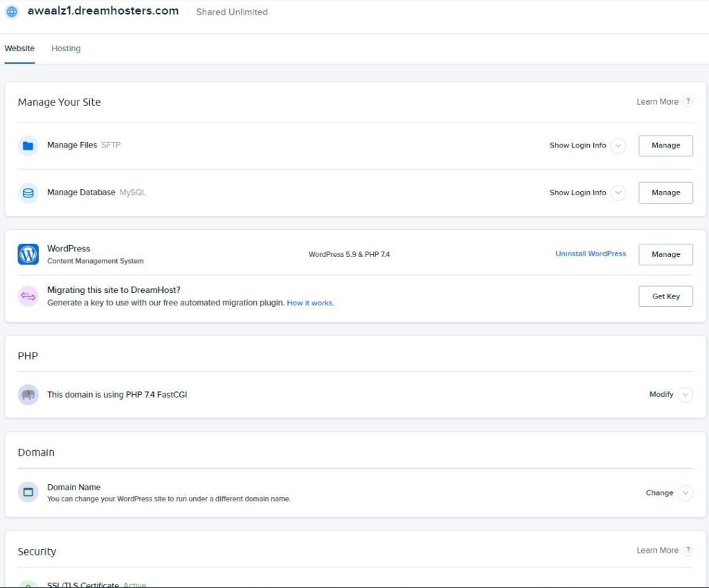
Task: Click the blue folder icon for Manage Files
Action: [x=28, y=145]
